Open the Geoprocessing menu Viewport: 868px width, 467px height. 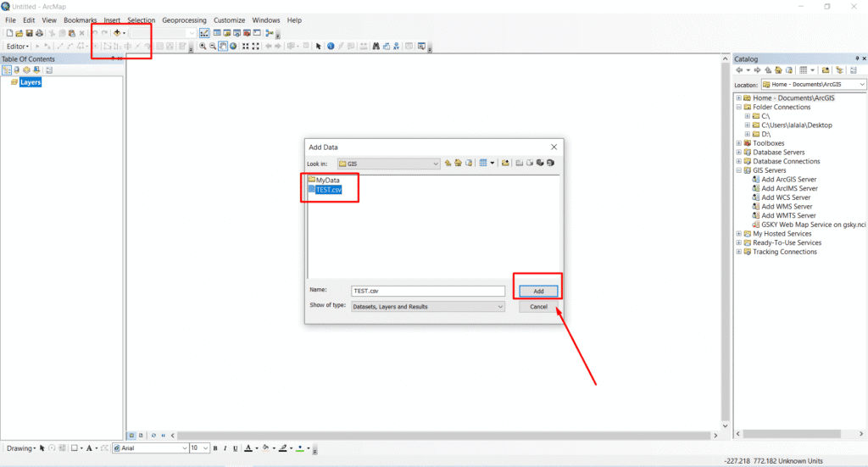[x=184, y=20]
